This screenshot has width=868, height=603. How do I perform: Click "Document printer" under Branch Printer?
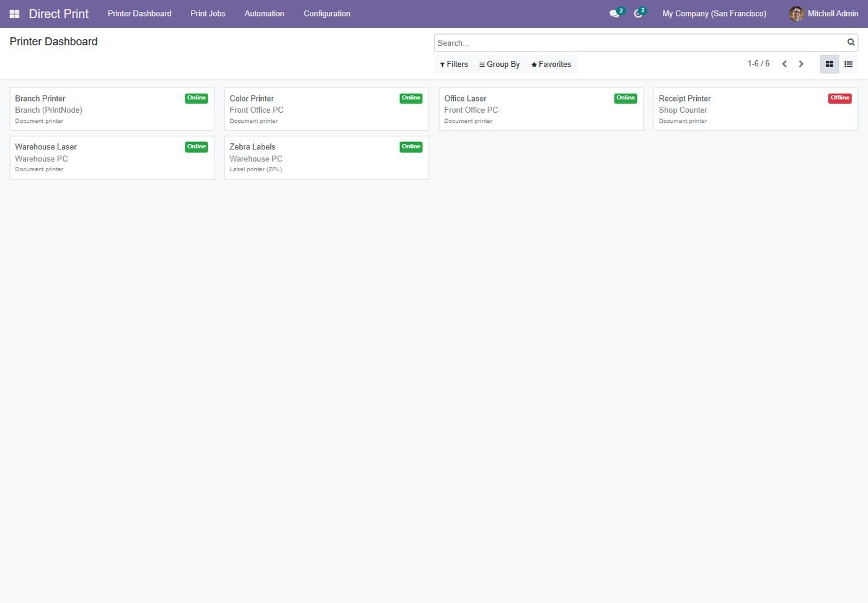pyautogui.click(x=39, y=121)
